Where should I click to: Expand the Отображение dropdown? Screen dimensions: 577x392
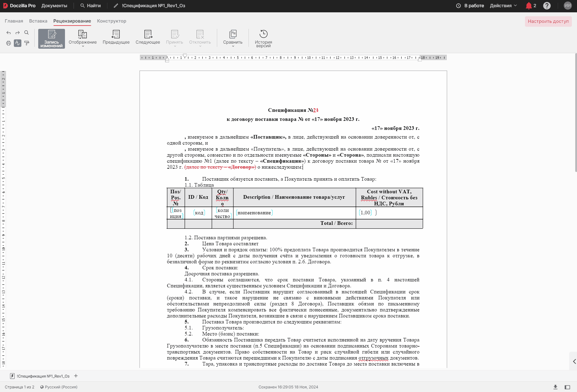click(x=82, y=38)
